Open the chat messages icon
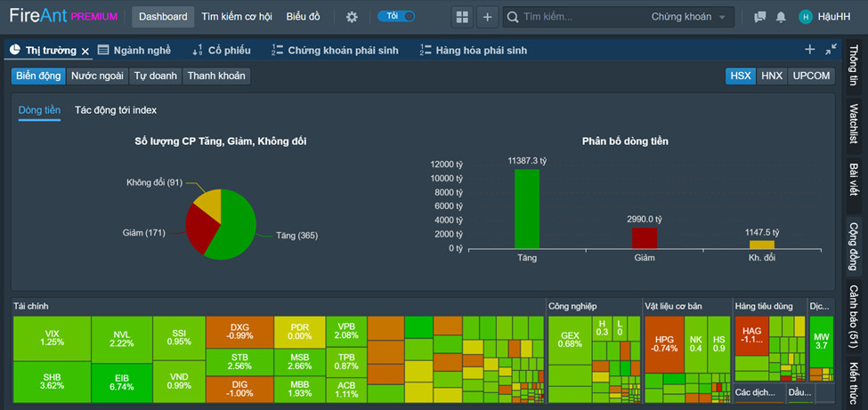This screenshot has height=410, width=868. point(759,17)
